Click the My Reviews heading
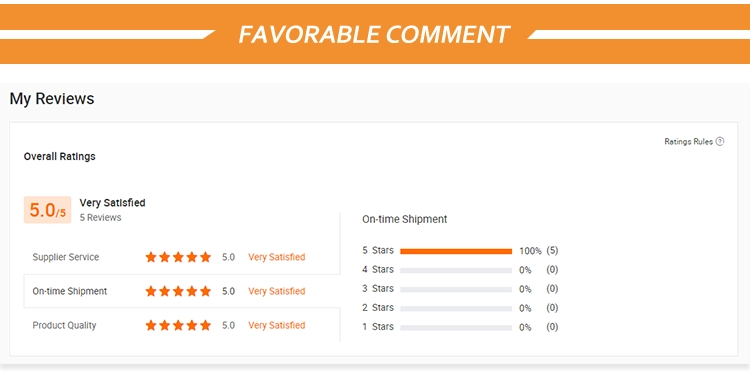Viewport: 750px width, 387px height. [x=52, y=99]
